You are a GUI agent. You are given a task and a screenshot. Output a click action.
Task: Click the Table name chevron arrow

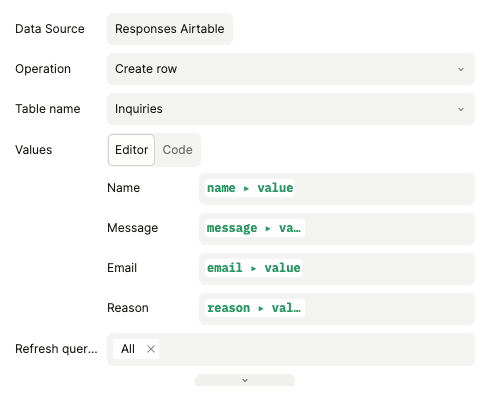coord(461,109)
